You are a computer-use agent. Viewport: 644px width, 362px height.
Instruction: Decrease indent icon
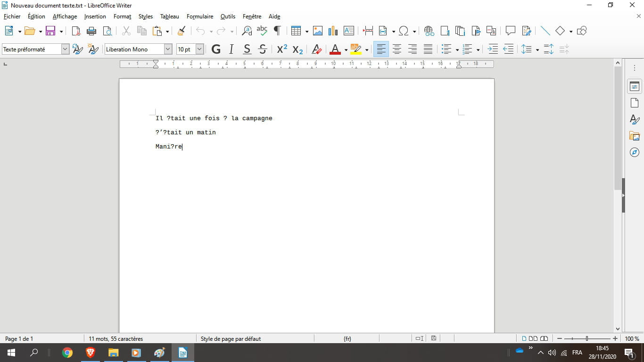[508, 49]
